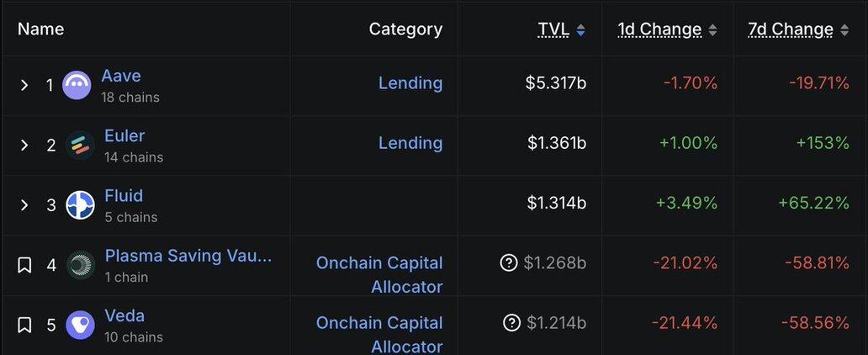This screenshot has height=355, width=868.
Task: Click the Veda protocol logo icon
Action: click(x=80, y=325)
